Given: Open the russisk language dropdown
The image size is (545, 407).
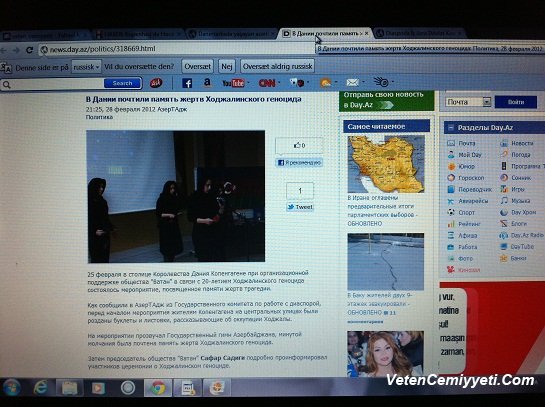Looking at the screenshot, I should (86, 67).
